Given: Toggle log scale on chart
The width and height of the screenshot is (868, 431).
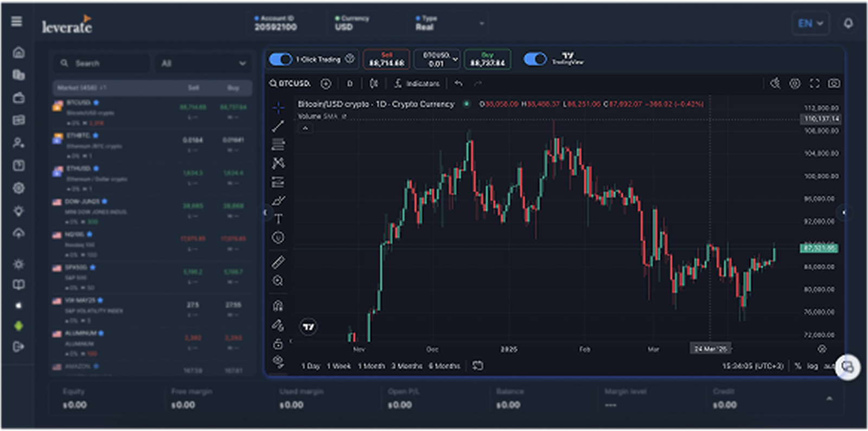Looking at the screenshot, I should (812, 366).
